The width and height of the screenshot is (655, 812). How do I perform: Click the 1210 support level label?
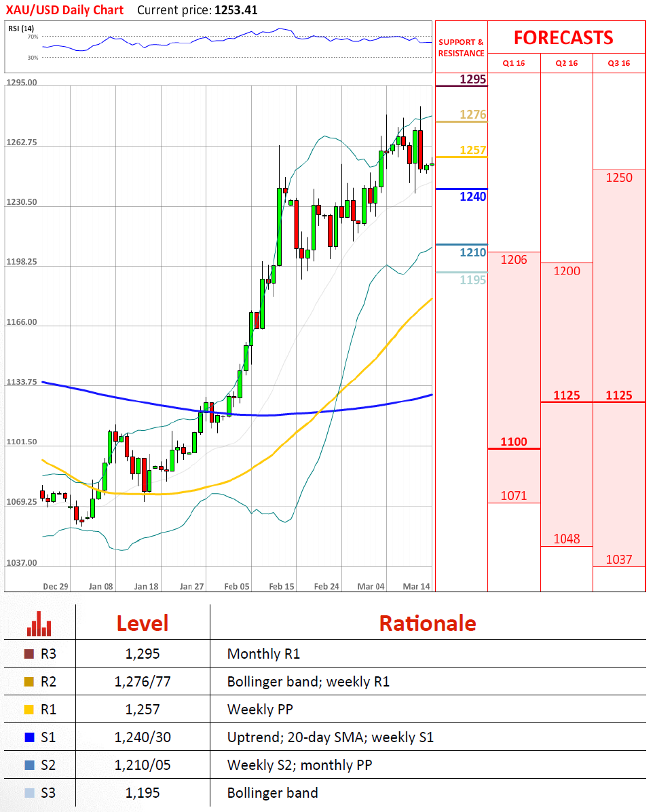point(472,252)
